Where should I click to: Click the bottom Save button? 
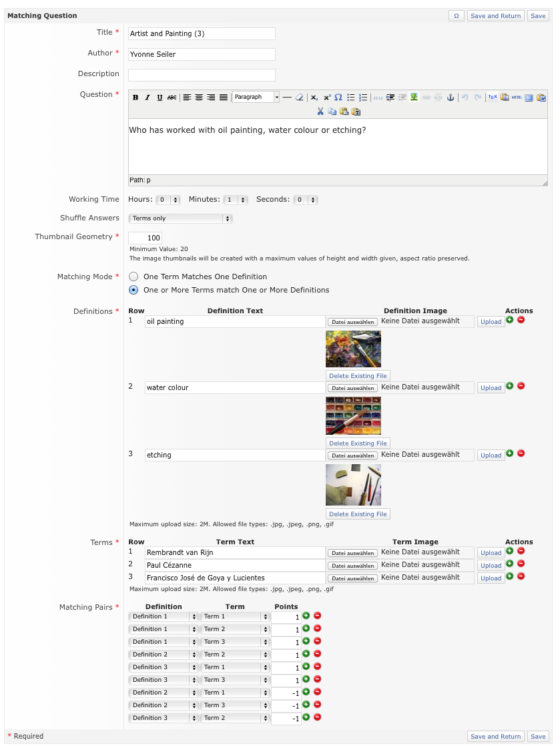click(x=538, y=737)
